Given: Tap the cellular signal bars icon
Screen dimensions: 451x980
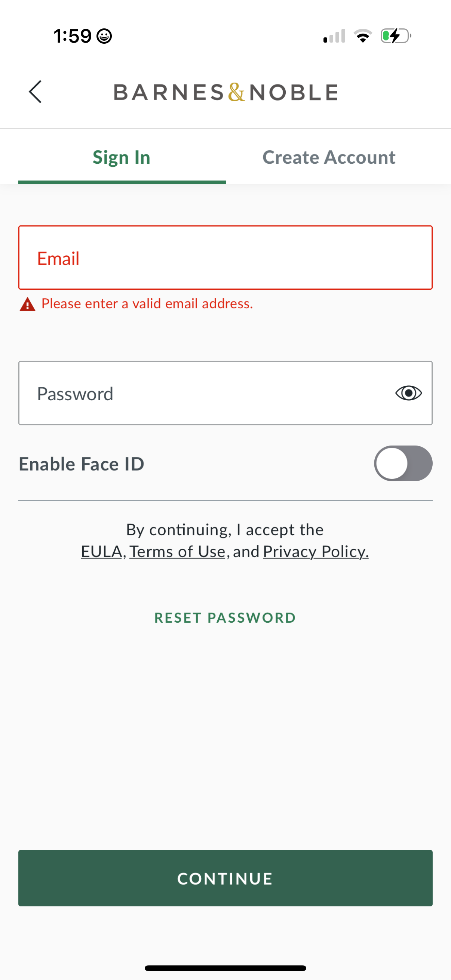Looking at the screenshot, I should click(334, 36).
